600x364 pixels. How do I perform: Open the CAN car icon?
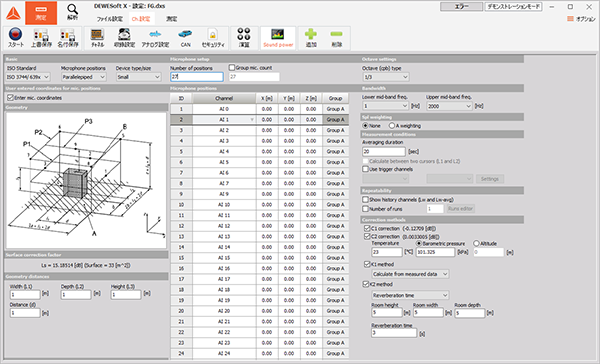point(185,38)
